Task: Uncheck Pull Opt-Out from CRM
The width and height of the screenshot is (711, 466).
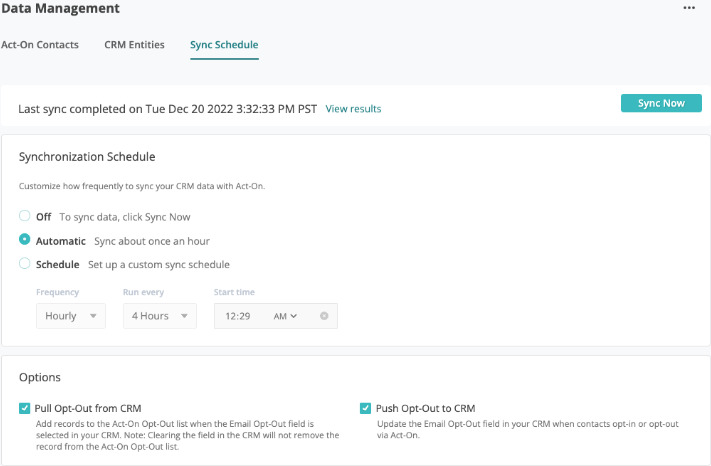Action: coord(24,408)
